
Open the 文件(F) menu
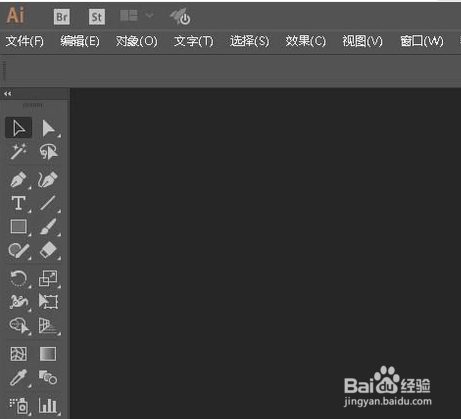(x=25, y=41)
